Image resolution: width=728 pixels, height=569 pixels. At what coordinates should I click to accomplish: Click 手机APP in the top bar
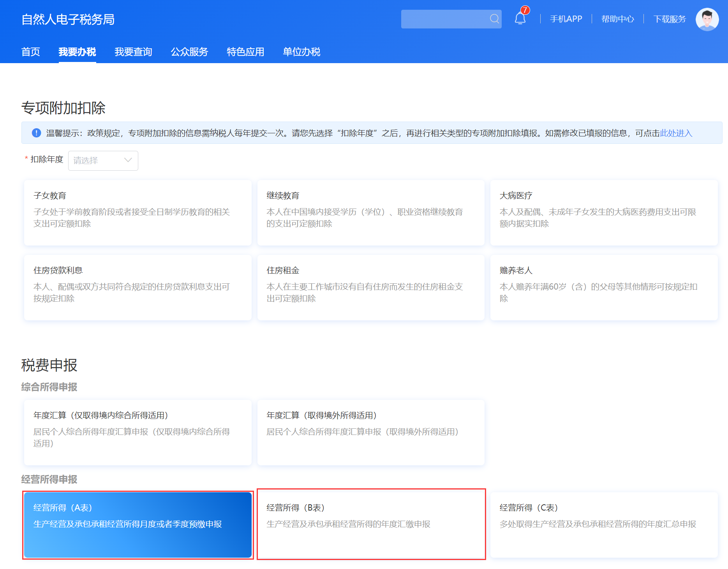[566, 19]
